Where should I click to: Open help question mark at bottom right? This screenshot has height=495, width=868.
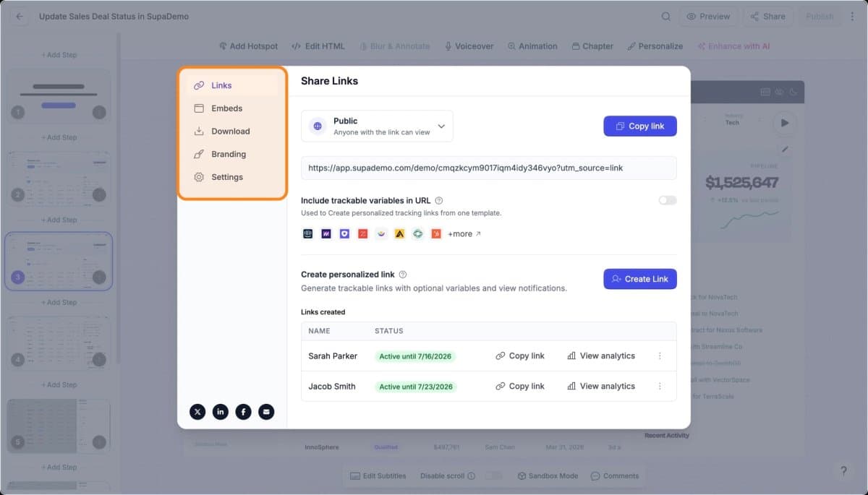843,470
